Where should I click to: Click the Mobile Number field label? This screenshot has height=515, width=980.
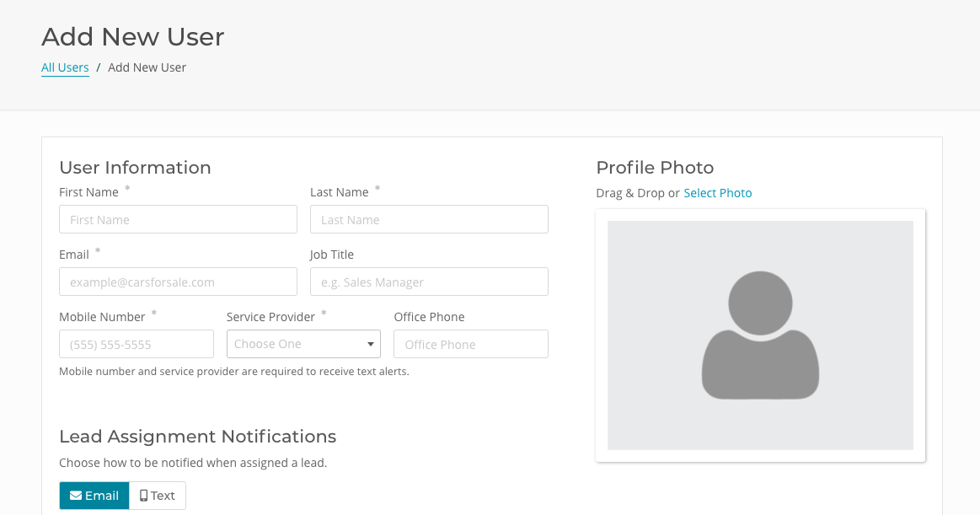click(102, 317)
